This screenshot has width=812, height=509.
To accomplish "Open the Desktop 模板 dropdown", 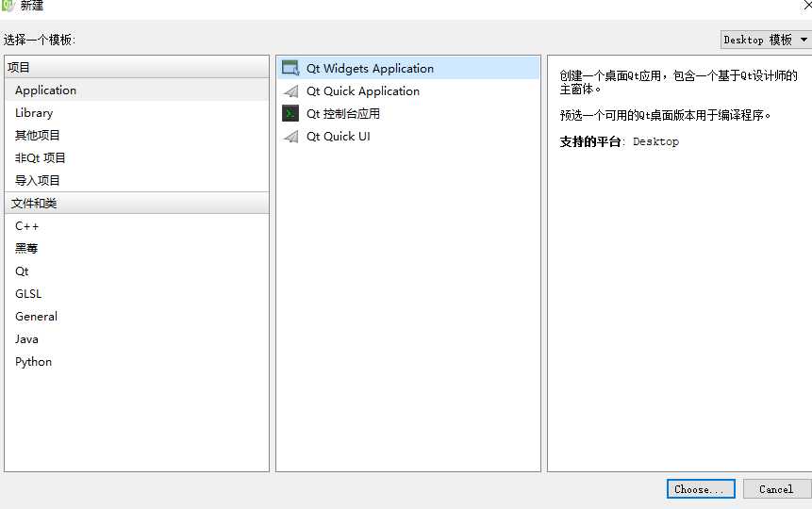I will click(x=766, y=40).
